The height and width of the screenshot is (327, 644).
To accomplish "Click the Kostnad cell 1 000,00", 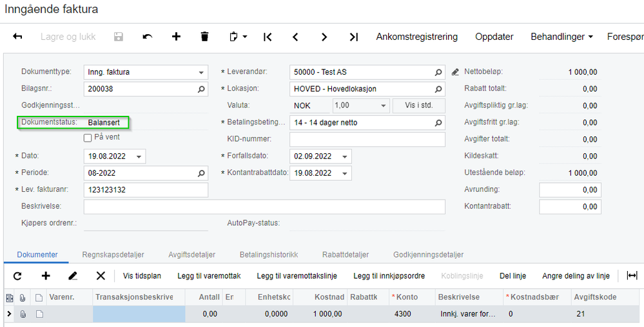I will [320, 314].
